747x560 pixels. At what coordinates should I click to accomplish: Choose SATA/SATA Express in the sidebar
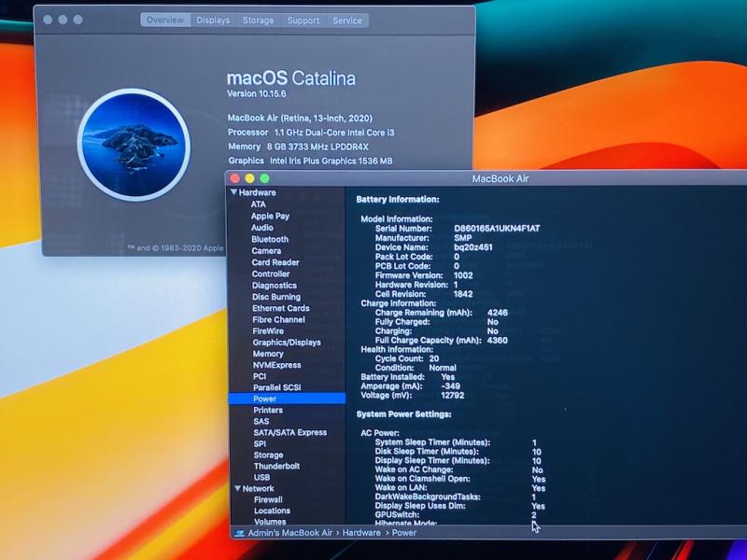[290, 432]
